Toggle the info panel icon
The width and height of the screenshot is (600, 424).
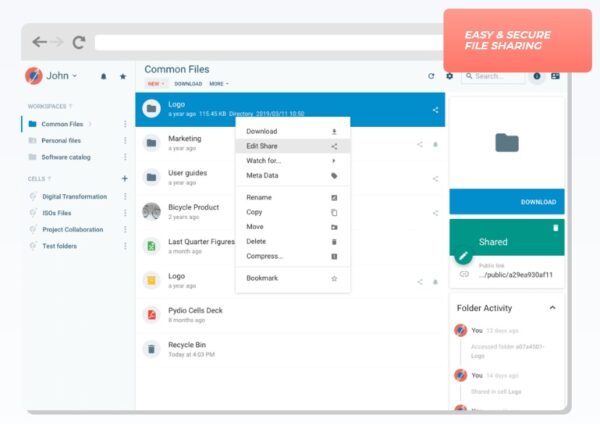point(537,76)
